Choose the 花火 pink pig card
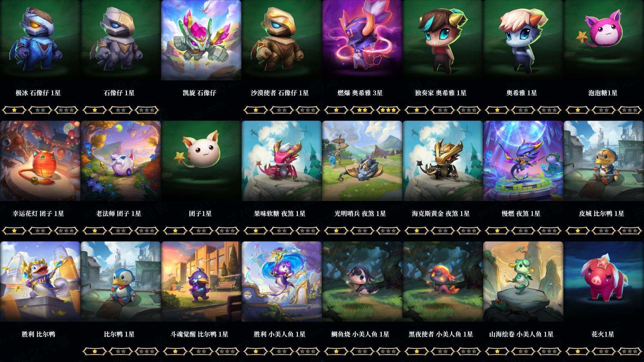Image resolution: width=644 pixels, height=362 pixels. click(604, 282)
